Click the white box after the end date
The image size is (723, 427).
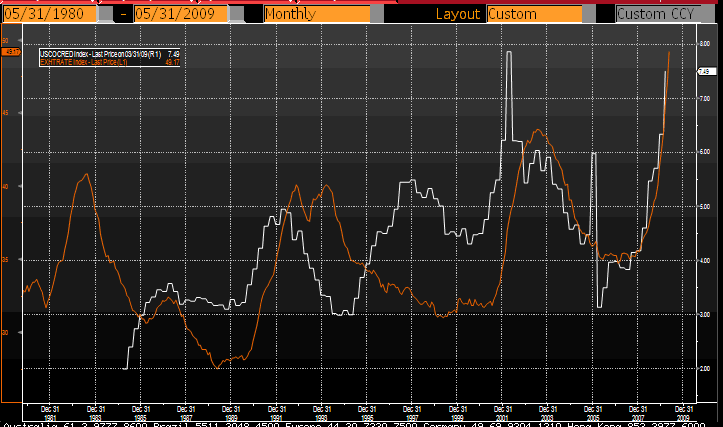[238, 14]
